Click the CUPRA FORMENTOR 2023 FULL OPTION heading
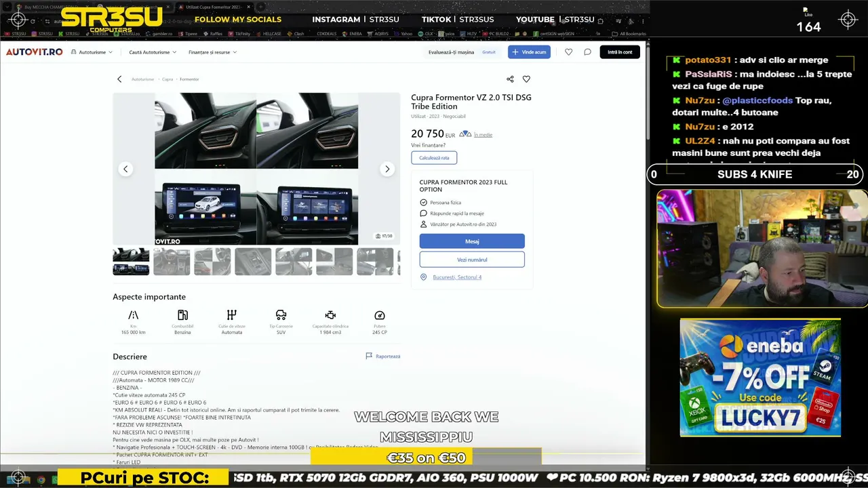 pos(463,186)
